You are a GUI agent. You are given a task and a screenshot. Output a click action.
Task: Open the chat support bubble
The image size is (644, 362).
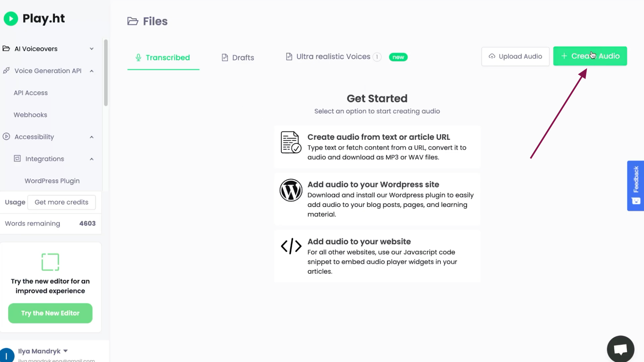coord(621,349)
